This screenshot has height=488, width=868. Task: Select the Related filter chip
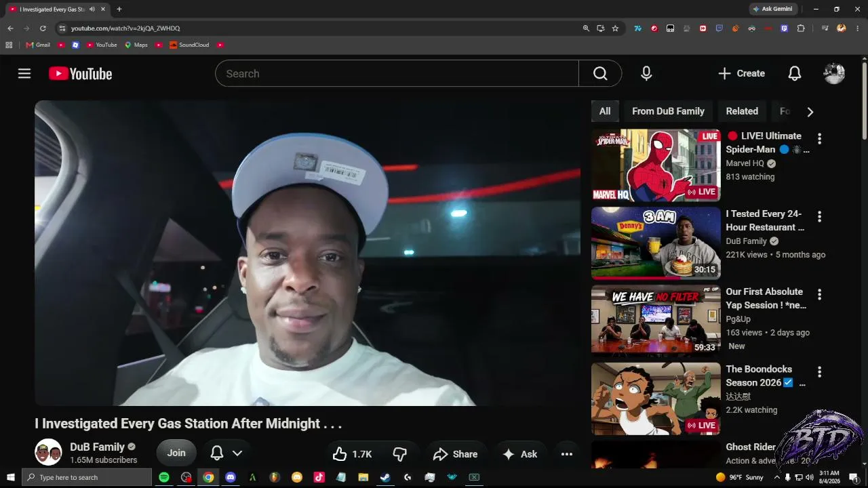click(742, 111)
